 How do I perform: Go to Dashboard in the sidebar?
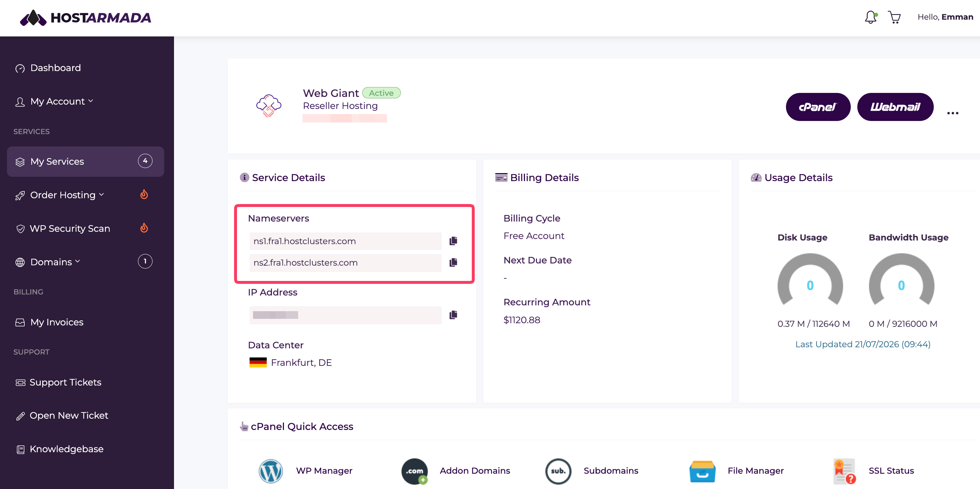tap(56, 68)
